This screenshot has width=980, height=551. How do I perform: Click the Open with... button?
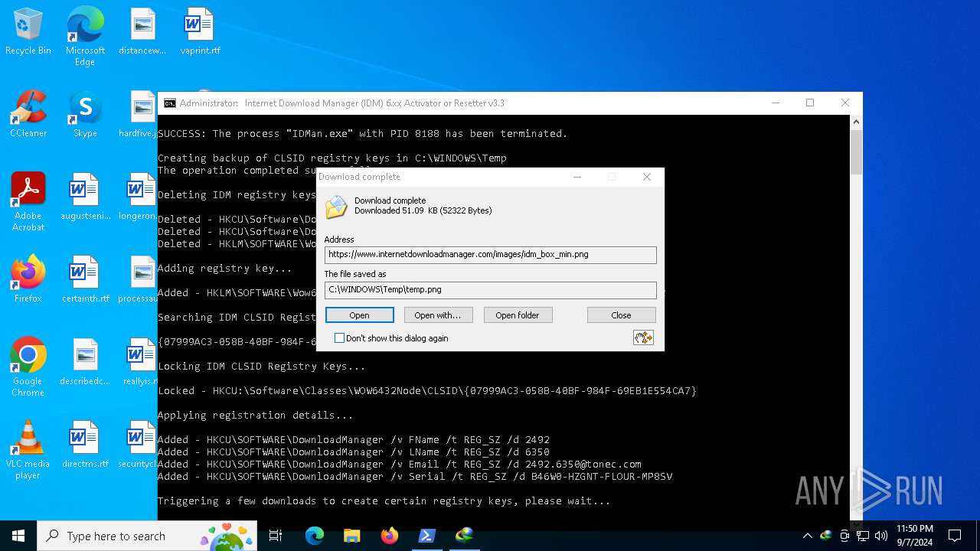tap(438, 315)
